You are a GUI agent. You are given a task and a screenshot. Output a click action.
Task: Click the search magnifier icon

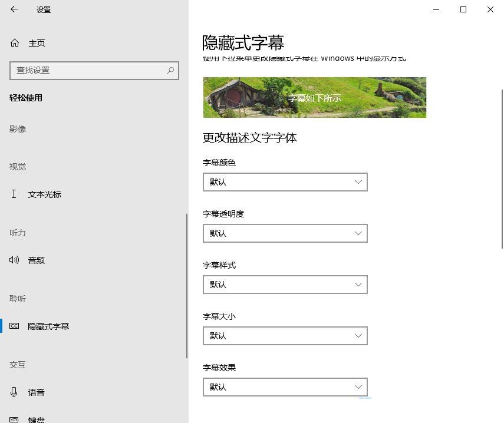coord(170,70)
